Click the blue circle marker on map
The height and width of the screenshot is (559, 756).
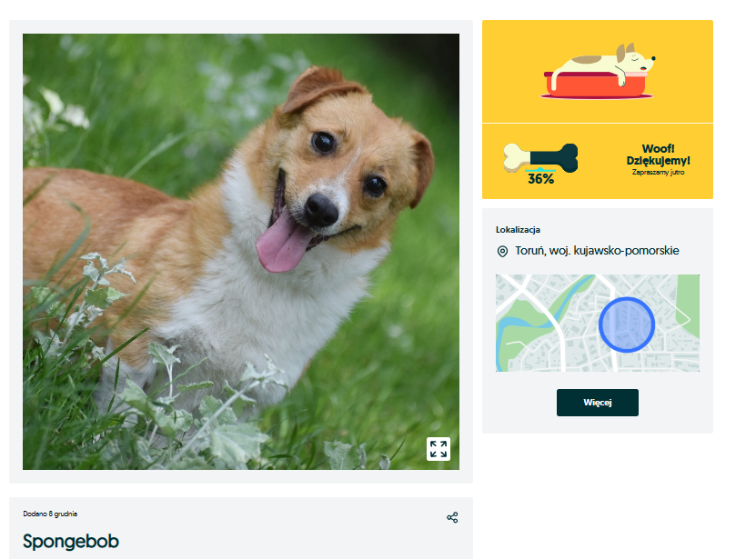pyautogui.click(x=627, y=324)
